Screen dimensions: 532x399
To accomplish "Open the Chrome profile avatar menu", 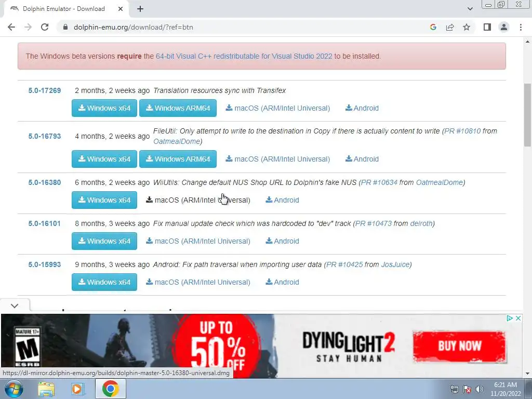I will point(504,27).
